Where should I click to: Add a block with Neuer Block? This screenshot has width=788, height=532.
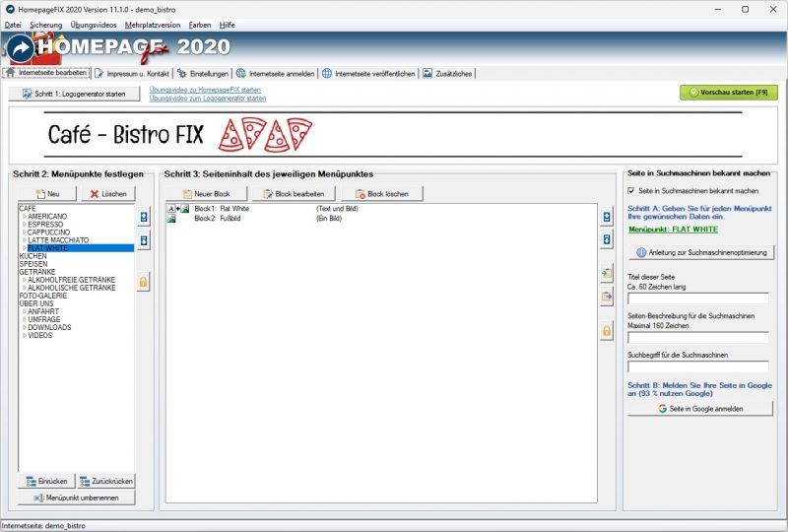tap(207, 194)
